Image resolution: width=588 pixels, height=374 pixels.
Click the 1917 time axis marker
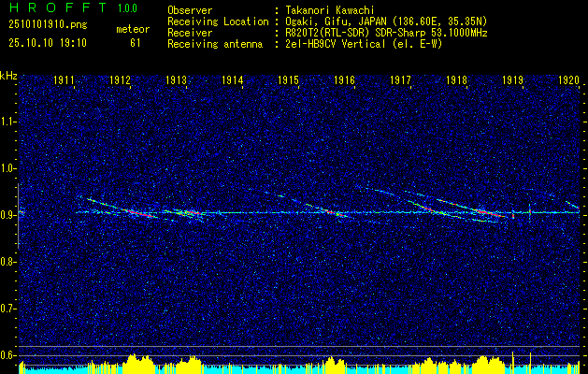pyautogui.click(x=400, y=79)
